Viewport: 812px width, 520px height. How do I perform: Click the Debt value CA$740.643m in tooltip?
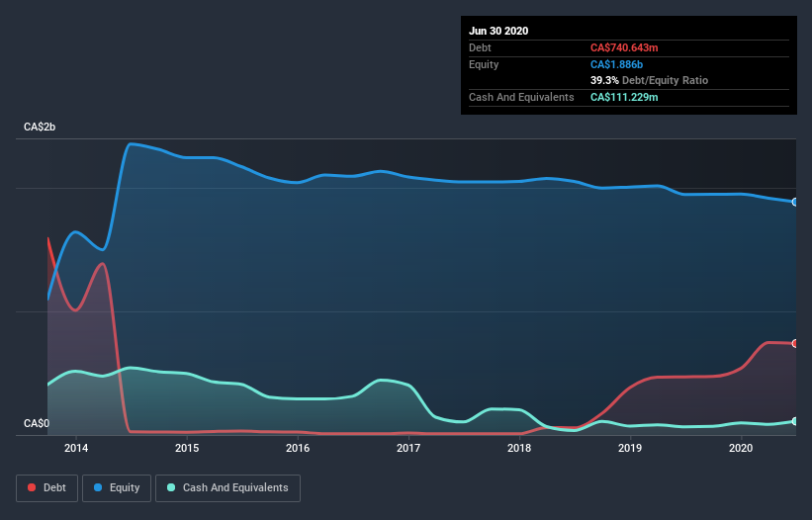point(624,47)
